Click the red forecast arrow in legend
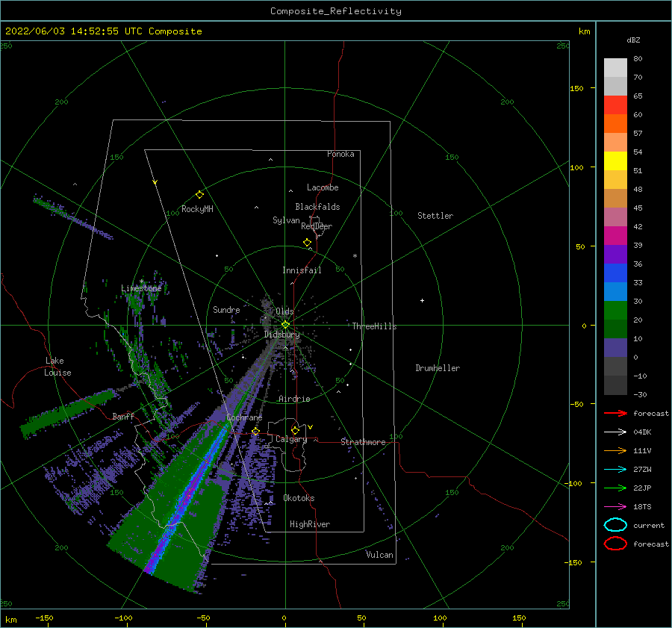 click(615, 413)
